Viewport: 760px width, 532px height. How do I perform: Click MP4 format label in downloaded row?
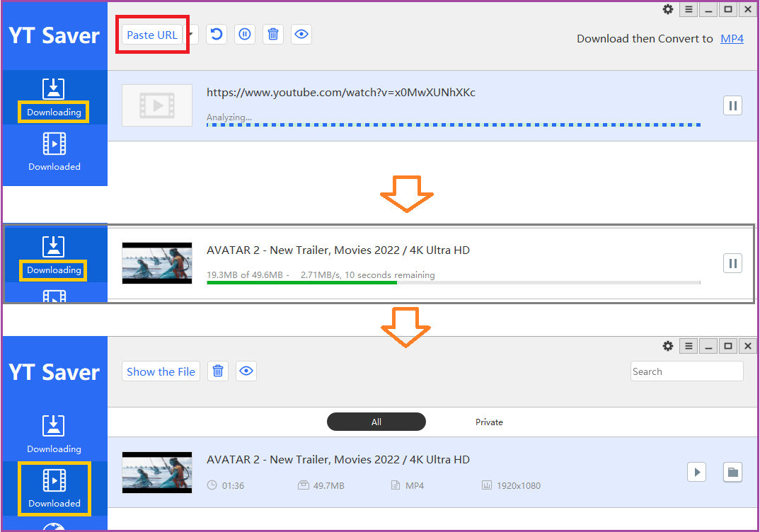415,486
